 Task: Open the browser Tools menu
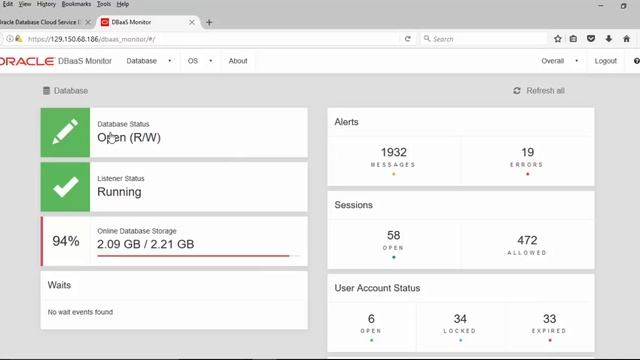point(104,4)
